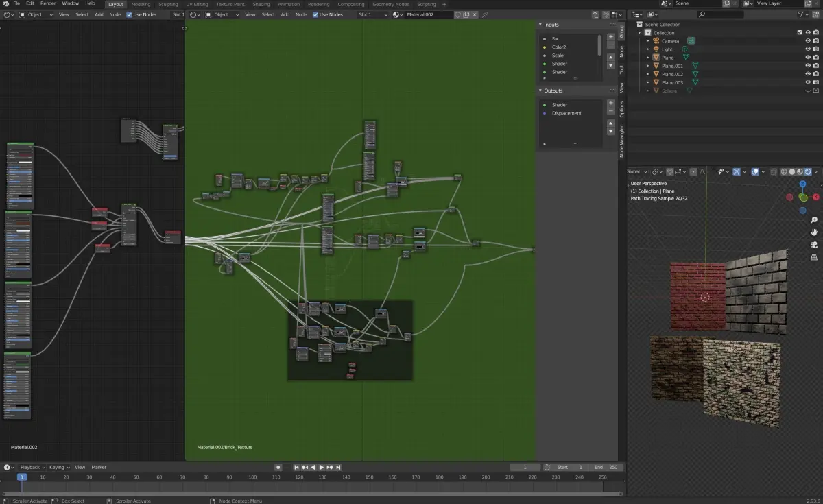Open the Add menu in right node editor
Image resolution: width=823 pixels, height=504 pixels.
click(285, 14)
